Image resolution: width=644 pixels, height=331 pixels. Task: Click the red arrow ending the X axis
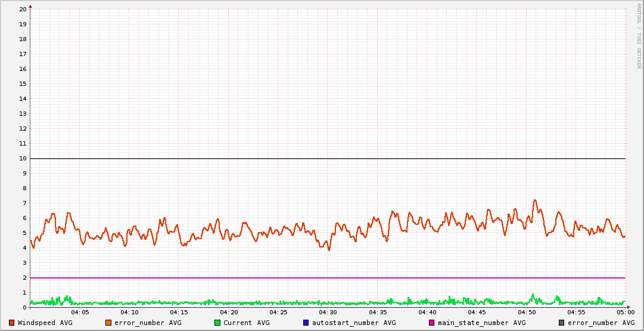click(x=628, y=308)
